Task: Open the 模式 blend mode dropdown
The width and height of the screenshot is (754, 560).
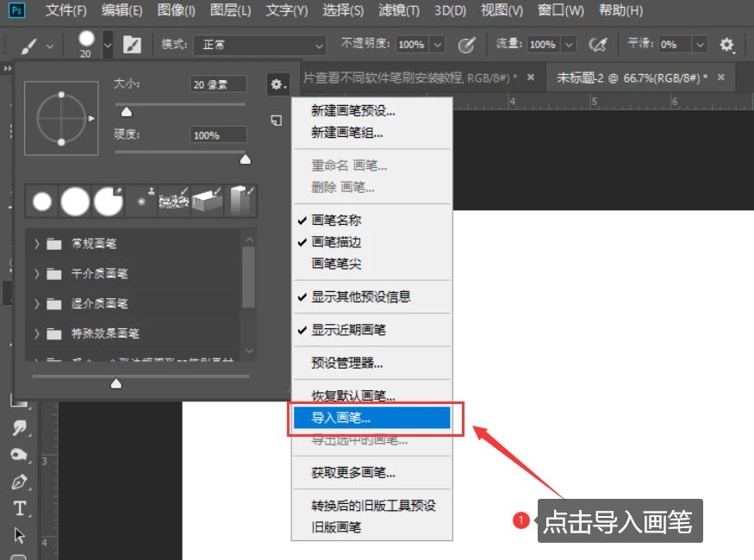Action: pos(259,44)
